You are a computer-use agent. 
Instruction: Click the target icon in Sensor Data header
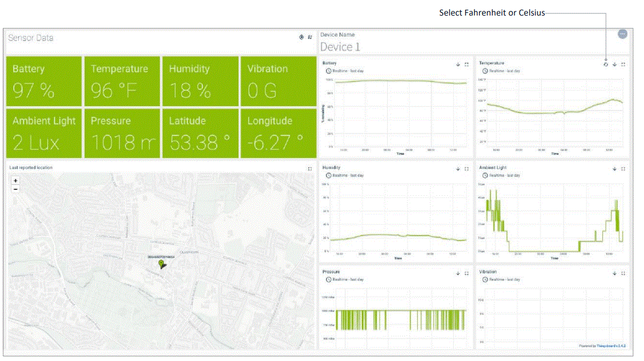coord(301,37)
